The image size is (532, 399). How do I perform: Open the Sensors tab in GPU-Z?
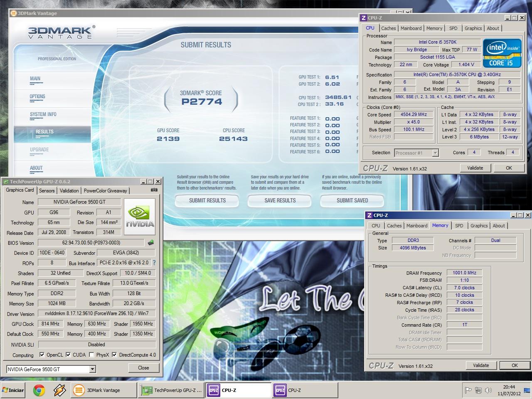(47, 191)
